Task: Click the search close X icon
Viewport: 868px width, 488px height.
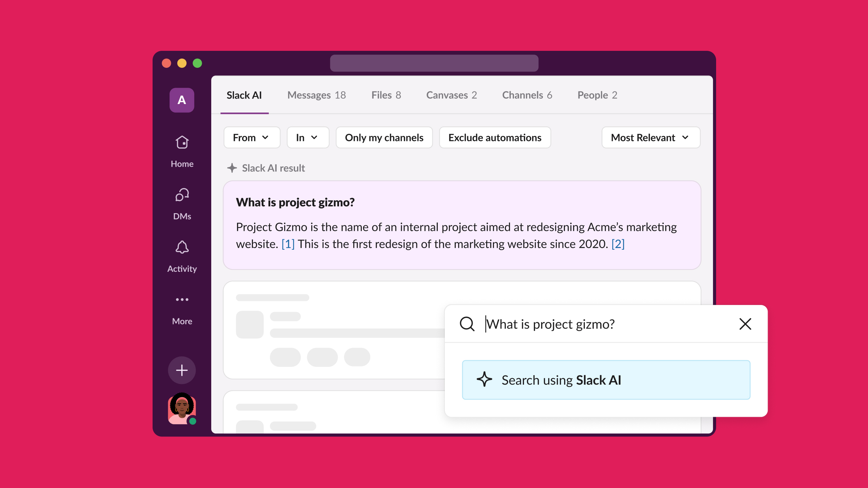Action: click(x=745, y=324)
